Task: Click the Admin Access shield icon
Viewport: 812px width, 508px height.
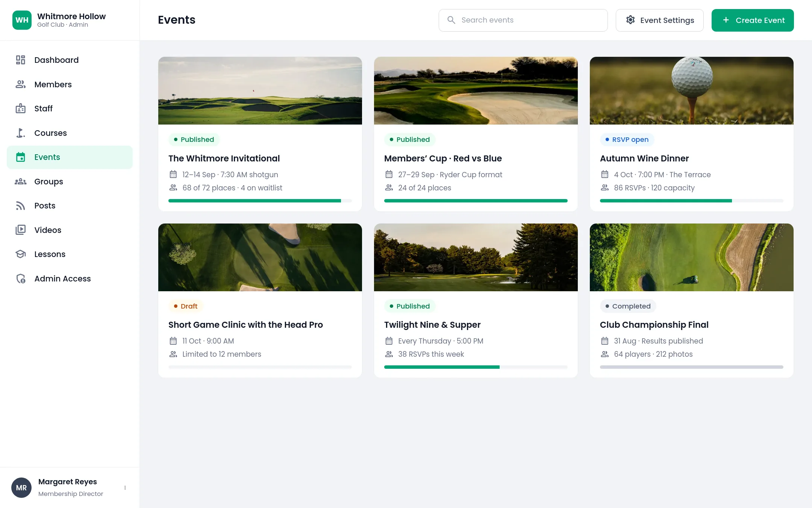Action: 21,278
